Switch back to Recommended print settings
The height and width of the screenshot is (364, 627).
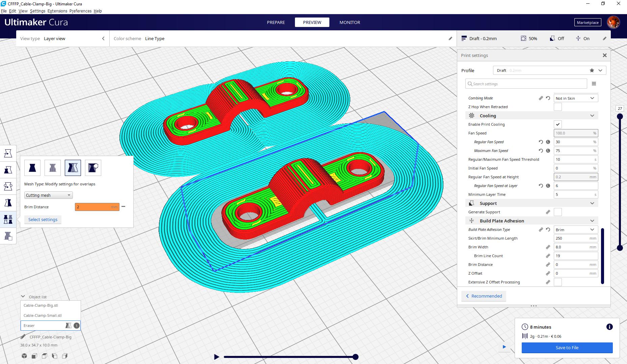(484, 296)
